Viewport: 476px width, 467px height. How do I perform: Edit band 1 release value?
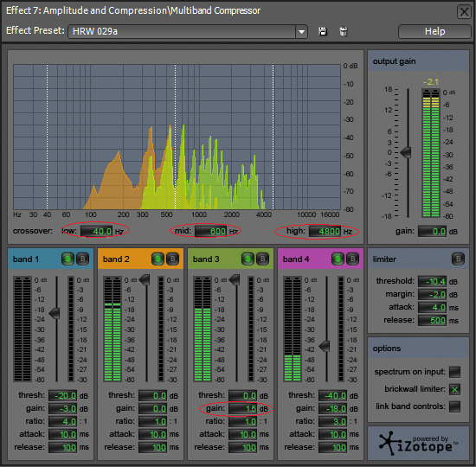tap(63, 447)
